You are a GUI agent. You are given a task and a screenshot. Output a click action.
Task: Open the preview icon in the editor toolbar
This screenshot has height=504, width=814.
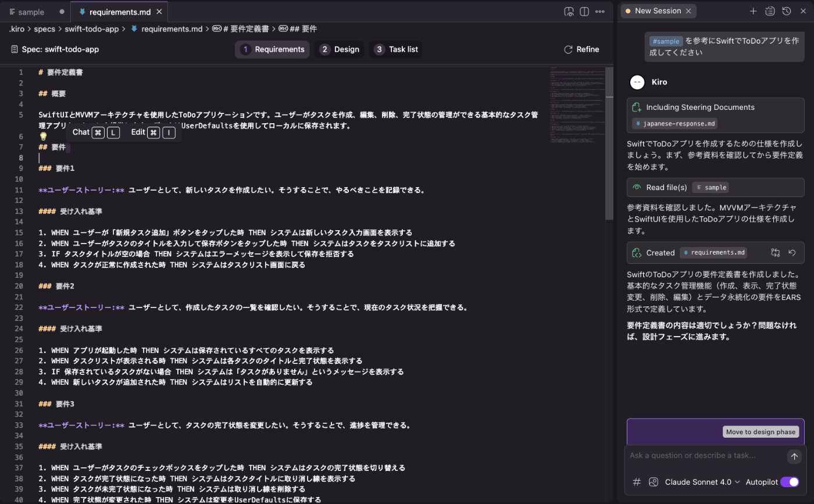tap(569, 12)
